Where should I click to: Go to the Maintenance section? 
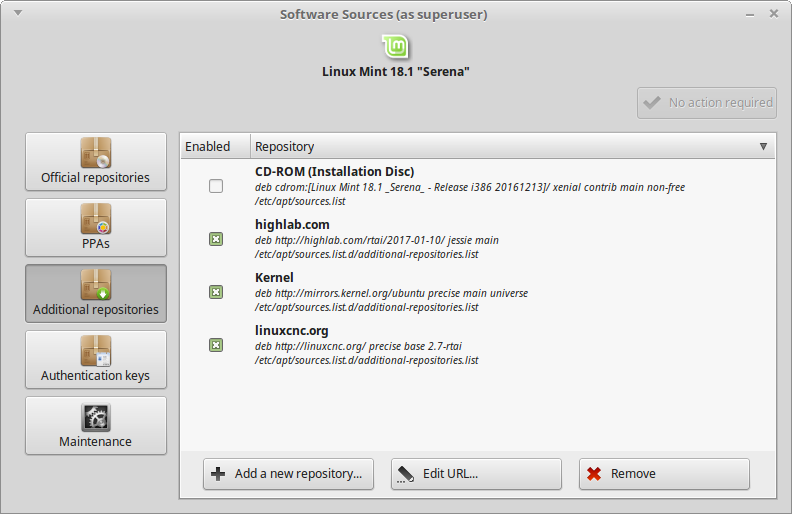click(x=96, y=426)
